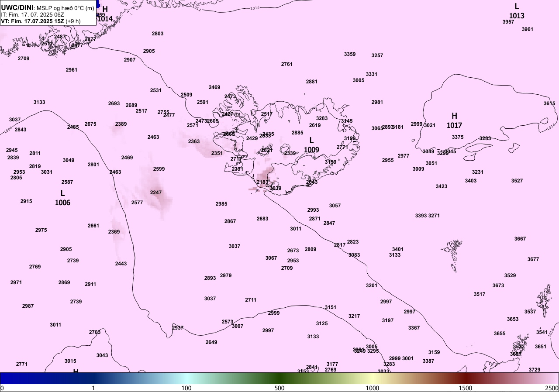559x392 pixels.
Task: Select the L 1006 low pressure label
Action: click(x=62, y=198)
